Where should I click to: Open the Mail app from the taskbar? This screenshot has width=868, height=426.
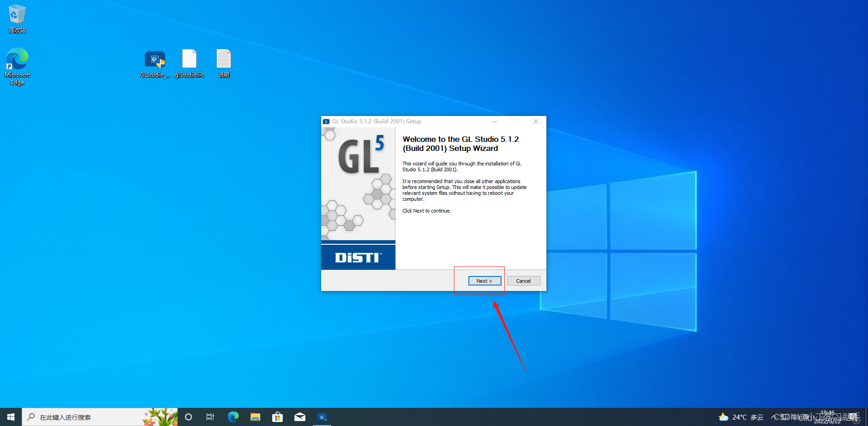tap(299, 417)
